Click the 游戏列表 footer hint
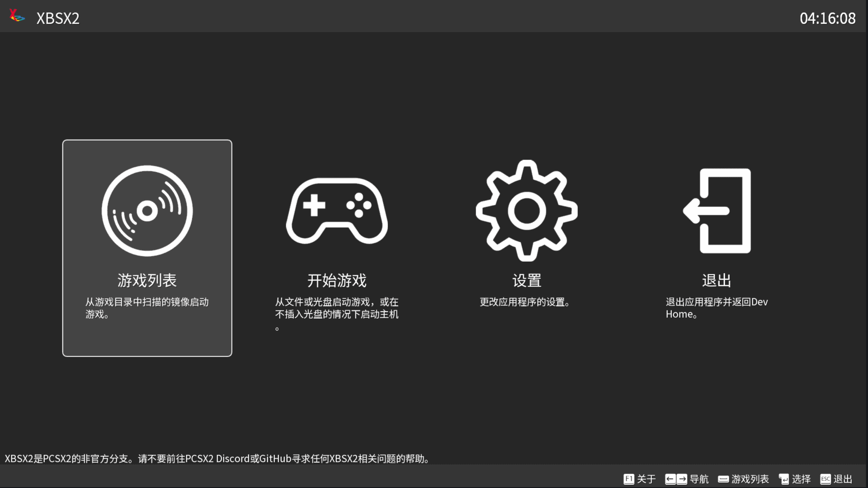The width and height of the screenshot is (868, 488). [750, 479]
